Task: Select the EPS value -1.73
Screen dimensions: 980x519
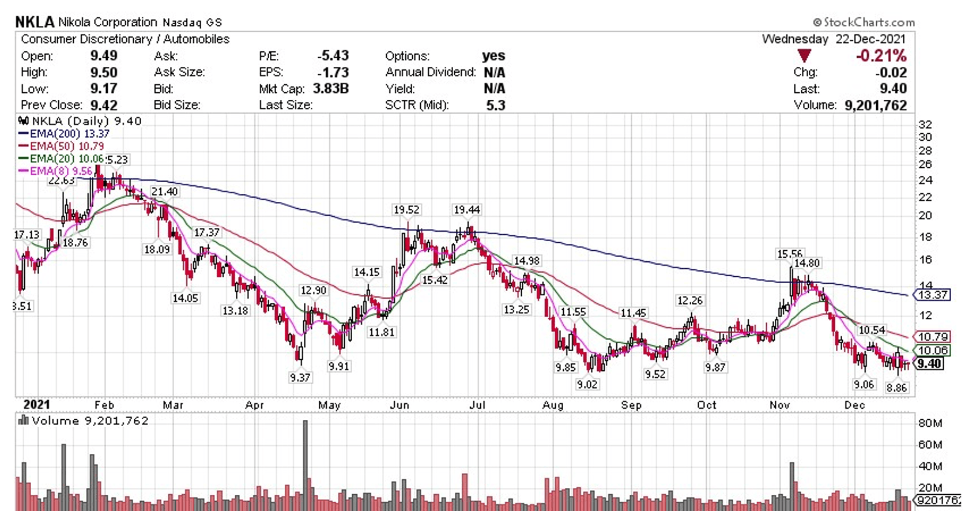Action: click(333, 73)
